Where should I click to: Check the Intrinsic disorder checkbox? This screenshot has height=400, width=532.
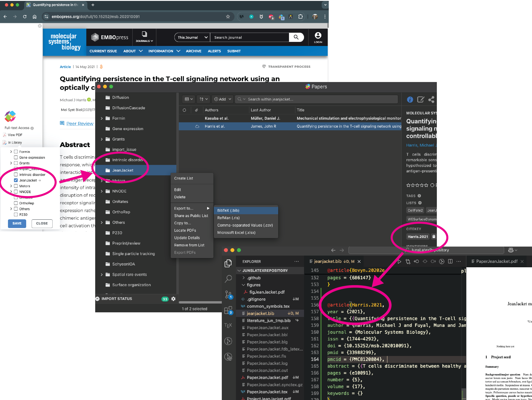click(x=16, y=174)
